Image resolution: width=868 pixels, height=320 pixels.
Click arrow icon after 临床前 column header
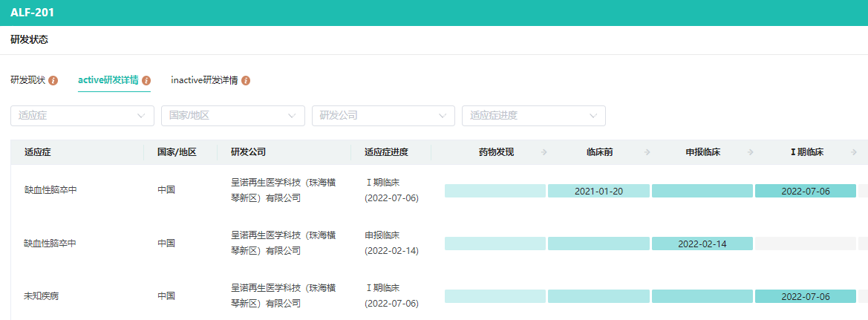point(647,152)
